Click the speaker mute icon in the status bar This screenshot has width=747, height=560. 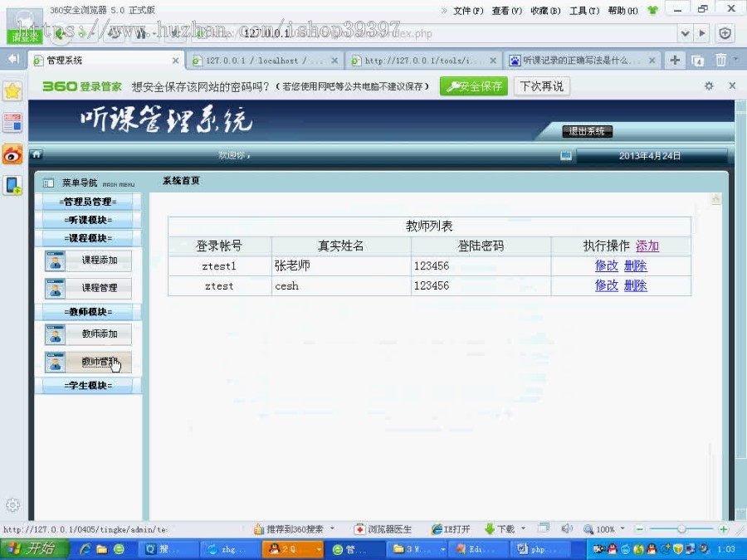[567, 528]
